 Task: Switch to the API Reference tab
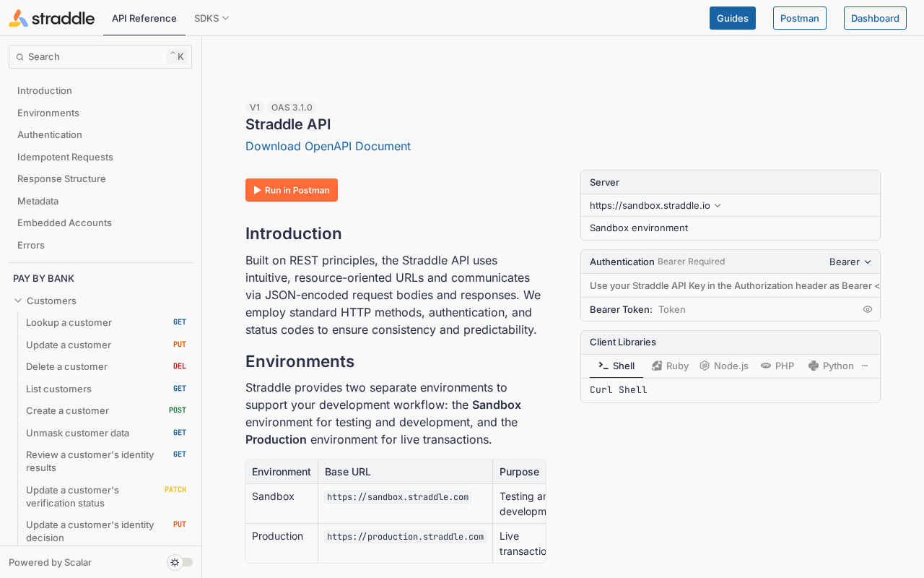pyautogui.click(x=144, y=18)
